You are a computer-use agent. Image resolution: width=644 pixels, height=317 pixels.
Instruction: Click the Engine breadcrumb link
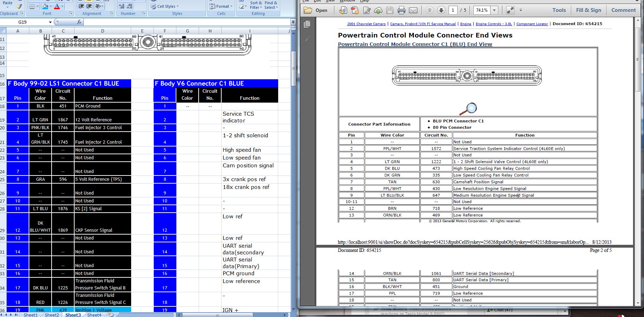pyautogui.click(x=466, y=24)
